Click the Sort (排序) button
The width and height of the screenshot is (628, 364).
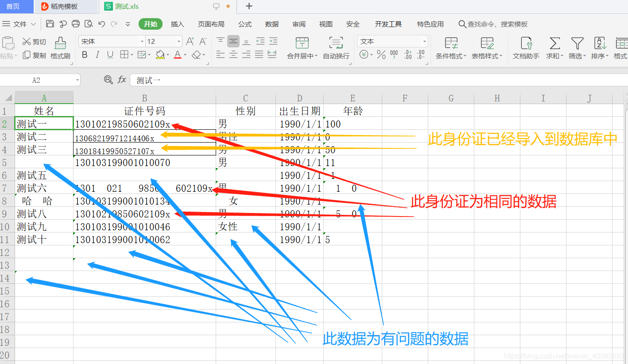point(600,48)
